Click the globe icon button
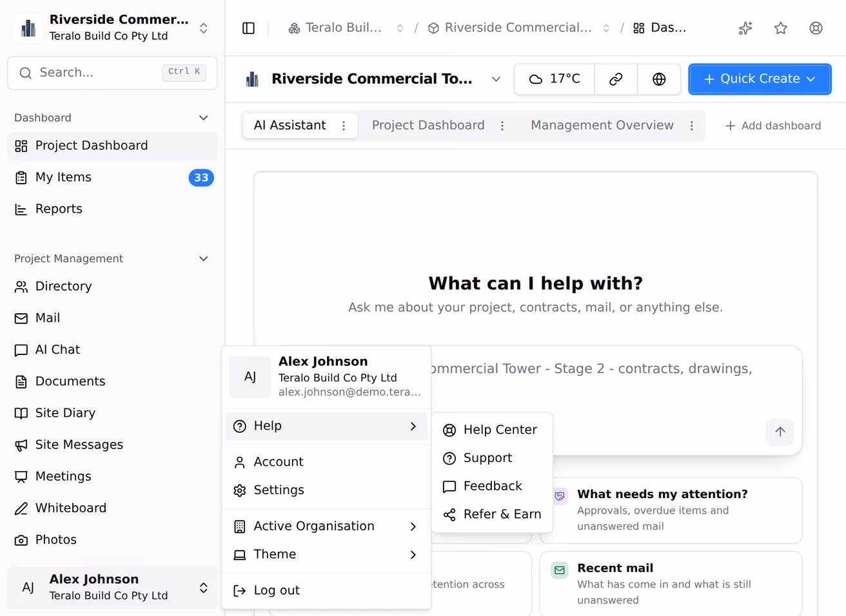 (x=659, y=79)
